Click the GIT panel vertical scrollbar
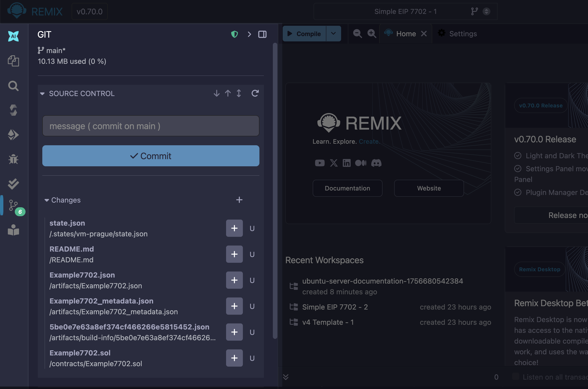The height and width of the screenshot is (389, 588). (275, 191)
